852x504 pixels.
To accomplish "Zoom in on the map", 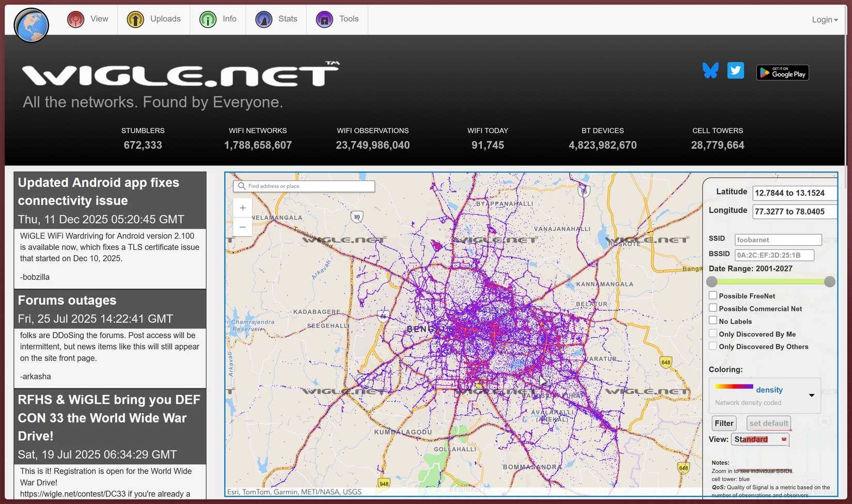I will pyautogui.click(x=242, y=208).
